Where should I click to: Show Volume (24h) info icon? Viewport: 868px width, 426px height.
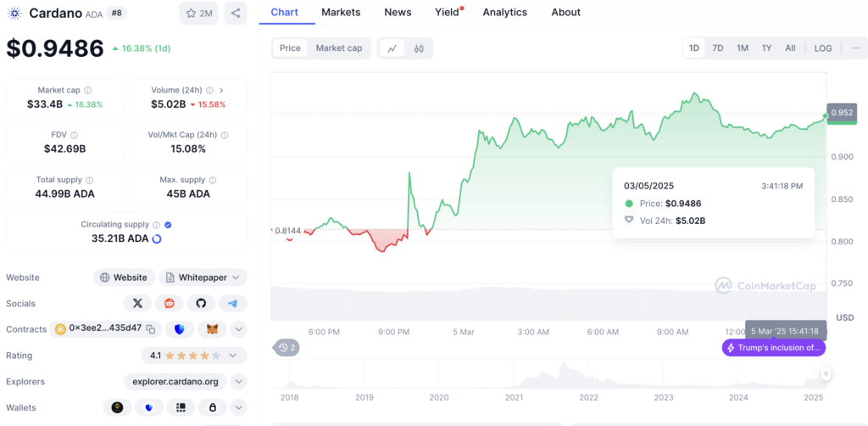(210, 90)
